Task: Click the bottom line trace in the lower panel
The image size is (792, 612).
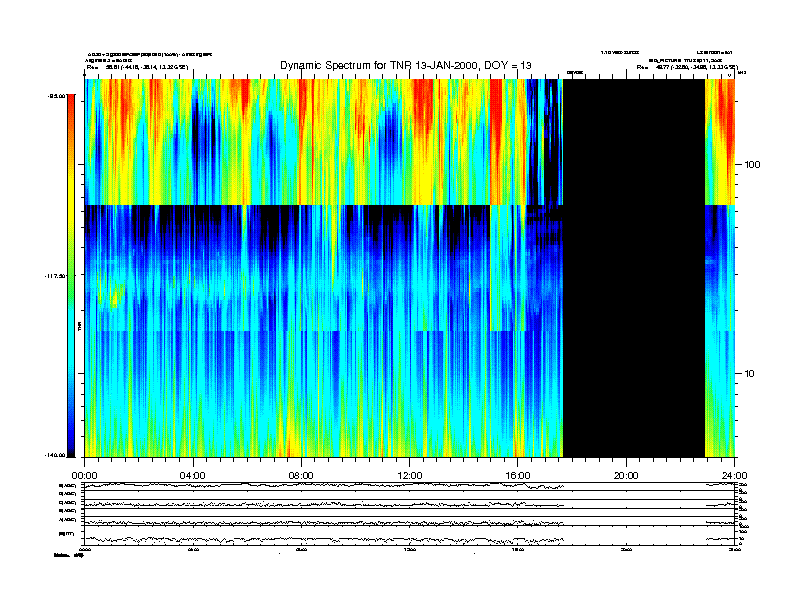Action: coord(410,539)
